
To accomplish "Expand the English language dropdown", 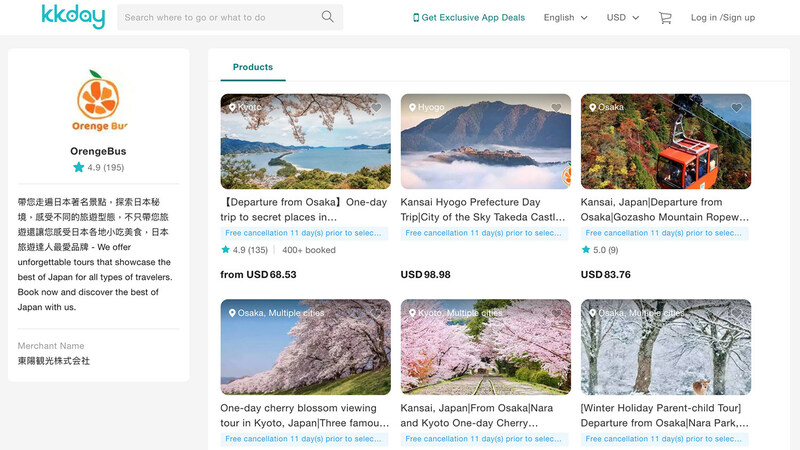I will pos(565,17).
